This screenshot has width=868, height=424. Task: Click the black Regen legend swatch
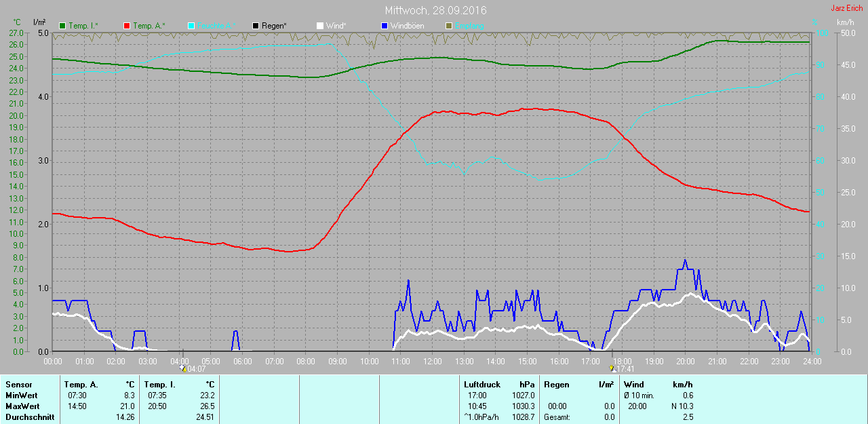256,26
